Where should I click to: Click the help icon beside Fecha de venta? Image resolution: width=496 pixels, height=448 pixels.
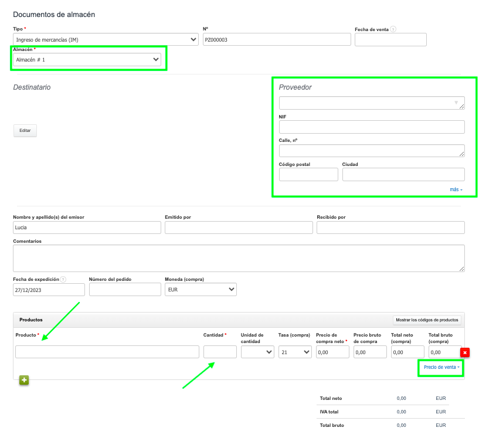pos(393,29)
